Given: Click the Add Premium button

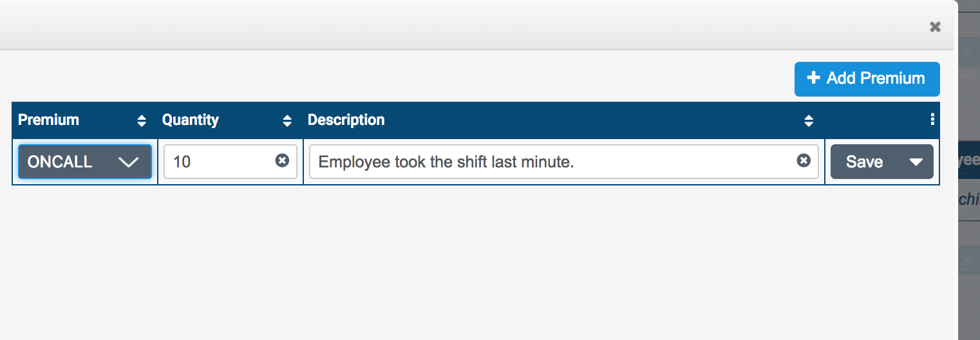Looking at the screenshot, I should (867, 79).
